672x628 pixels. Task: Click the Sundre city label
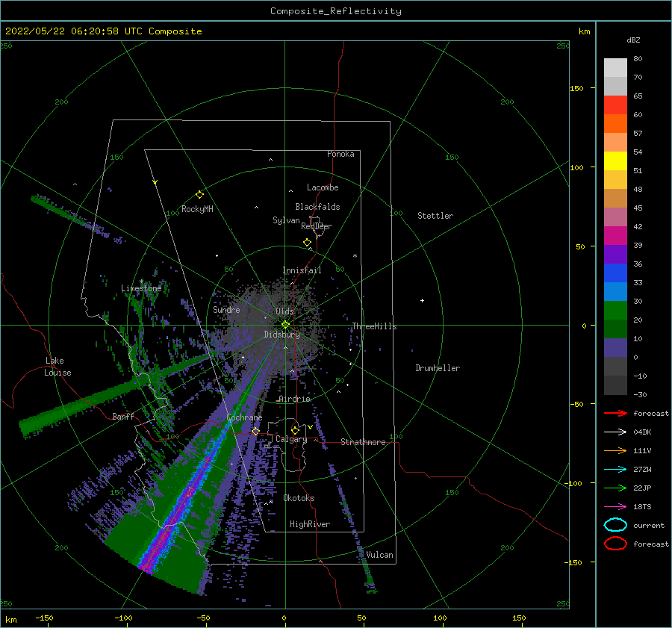click(x=227, y=309)
